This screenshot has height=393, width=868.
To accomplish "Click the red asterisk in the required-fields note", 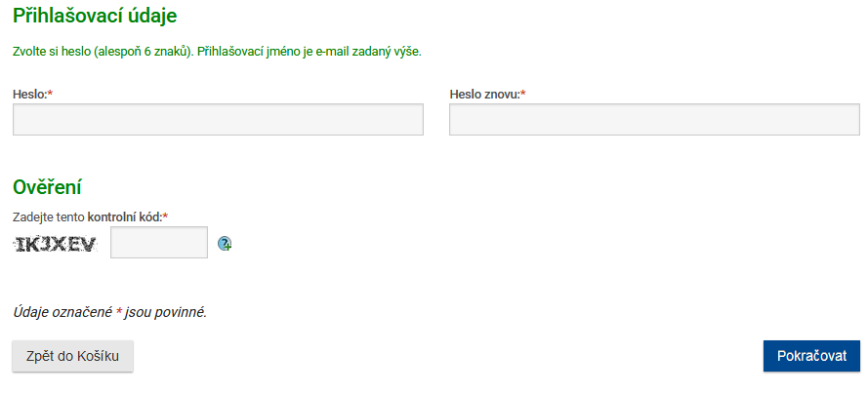I will point(119,313).
